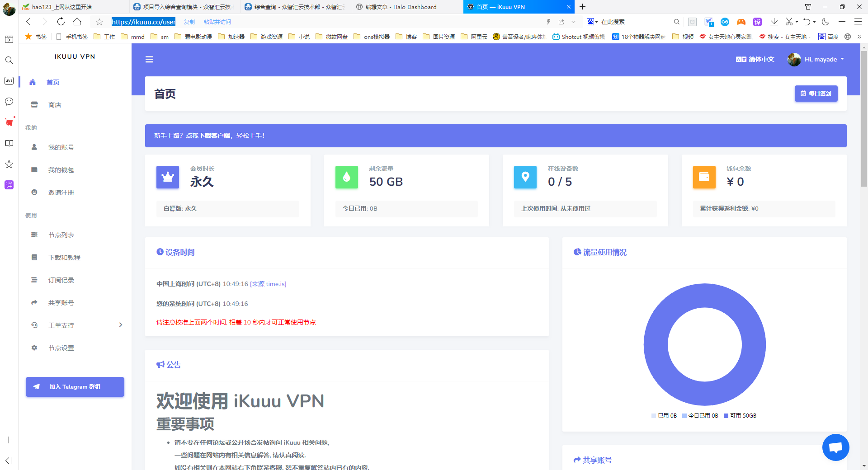Click the 点我下载客户端 link in banner
The image size is (868, 470).
click(208, 136)
